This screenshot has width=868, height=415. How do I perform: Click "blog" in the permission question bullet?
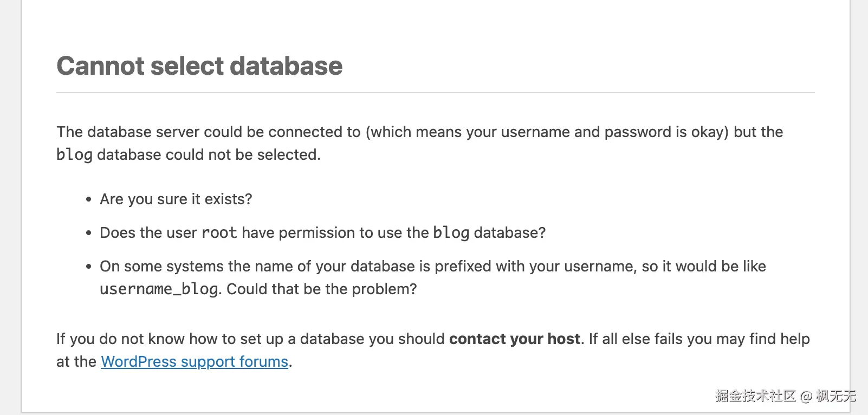(451, 233)
